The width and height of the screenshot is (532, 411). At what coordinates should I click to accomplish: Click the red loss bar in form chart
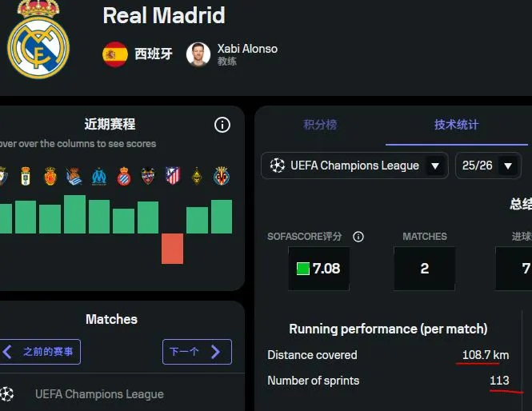pos(173,248)
